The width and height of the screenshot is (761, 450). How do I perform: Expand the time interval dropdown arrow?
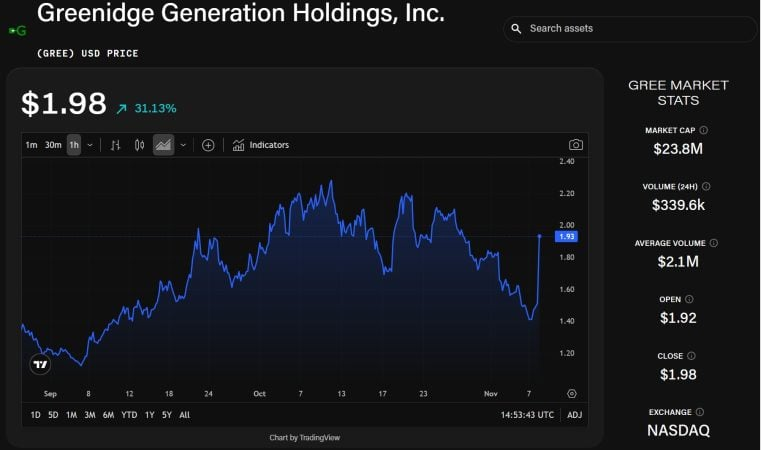90,145
